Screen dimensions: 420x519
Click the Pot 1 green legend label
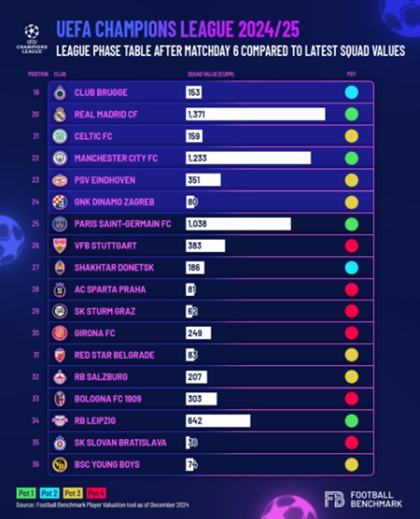[26, 493]
